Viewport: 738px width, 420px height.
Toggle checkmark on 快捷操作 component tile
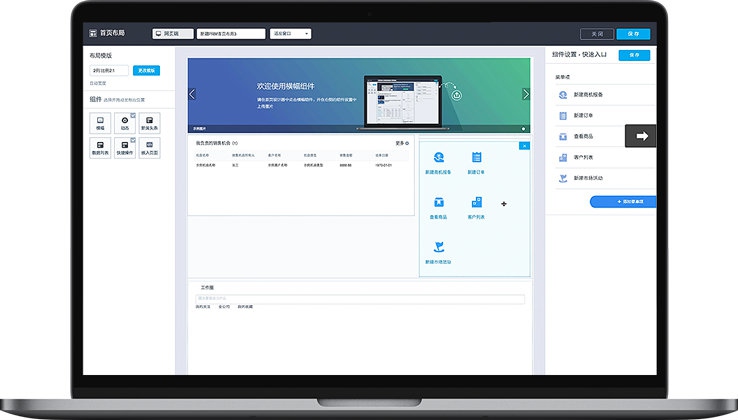tap(133, 140)
